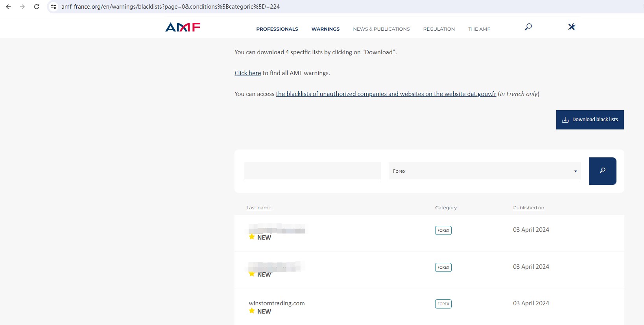644x325 pixels.
Task: Open News & Publications menu
Action: (381, 29)
